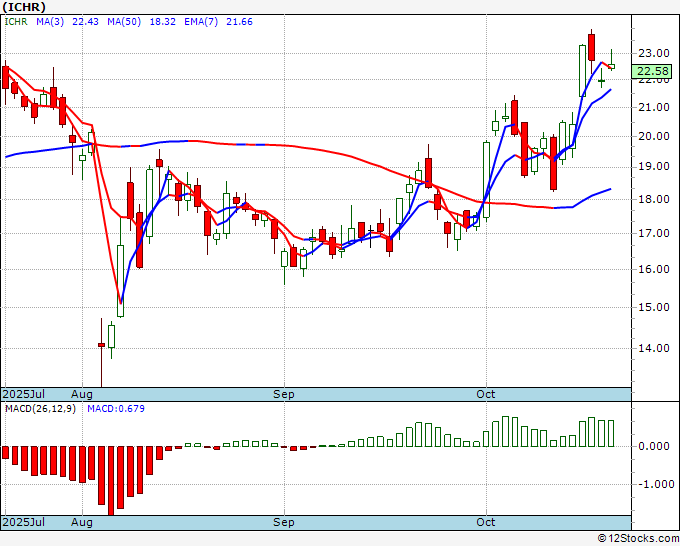Click Aug on the MACD panel axis
The width and height of the screenshot is (680, 546).
tap(82, 523)
